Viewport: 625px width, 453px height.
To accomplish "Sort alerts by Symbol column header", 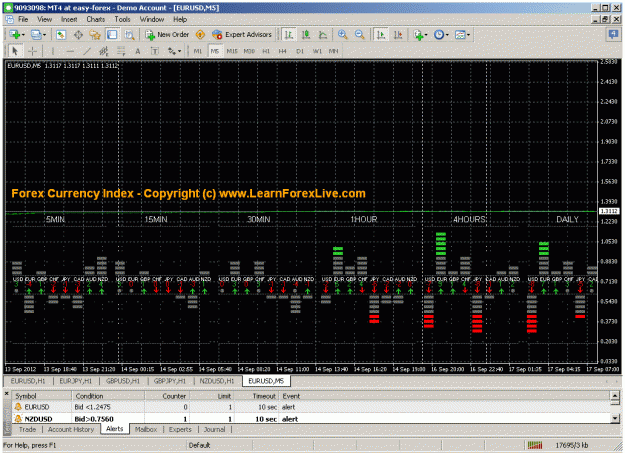I will 41,396.
